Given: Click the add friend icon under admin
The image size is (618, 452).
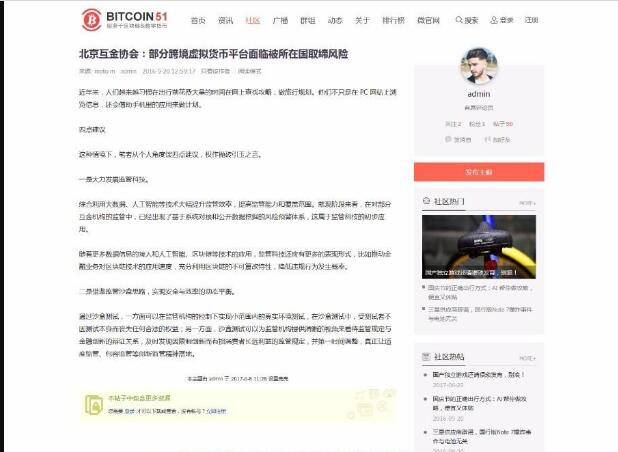Looking at the screenshot, I should click(x=488, y=139).
